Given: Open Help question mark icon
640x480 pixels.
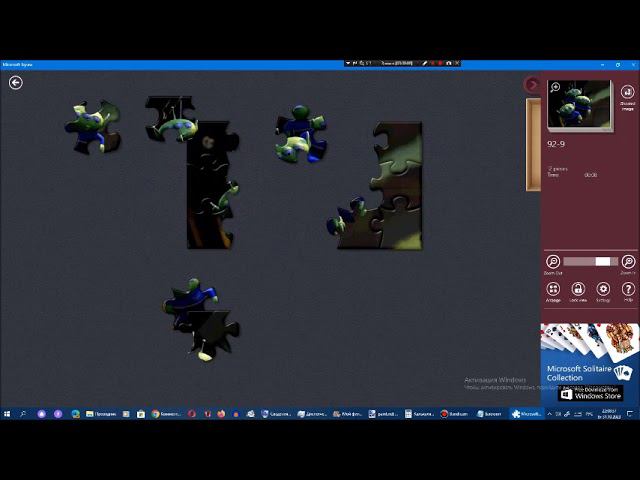Looking at the screenshot, I should coord(628,289).
